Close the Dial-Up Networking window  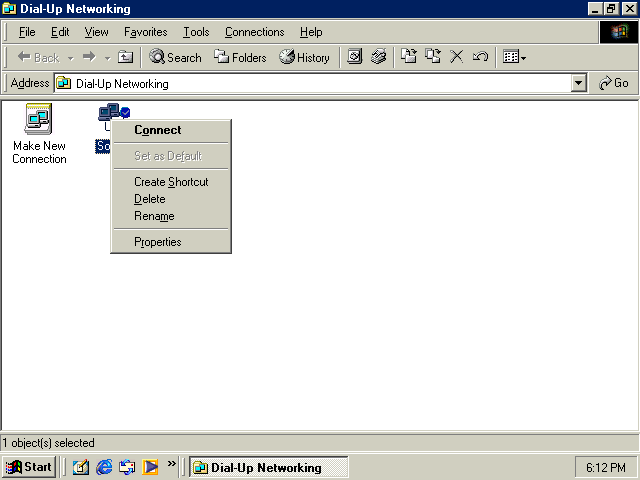tap(629, 9)
